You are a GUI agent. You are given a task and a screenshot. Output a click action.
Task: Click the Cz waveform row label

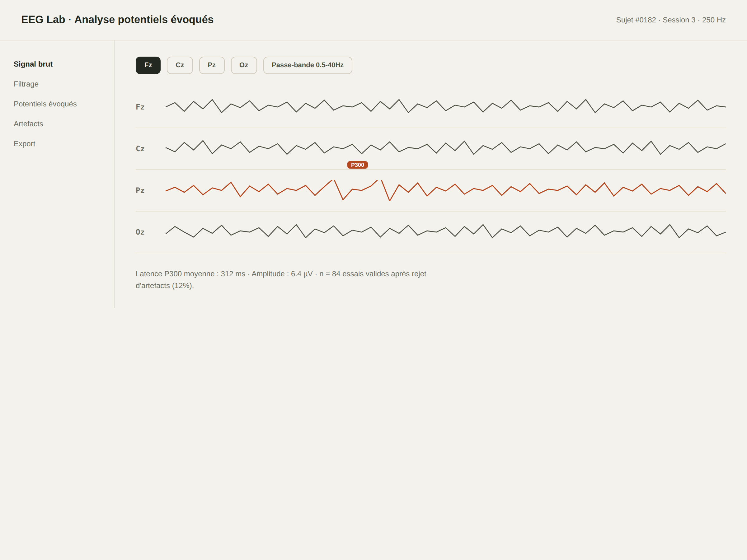[140, 148]
